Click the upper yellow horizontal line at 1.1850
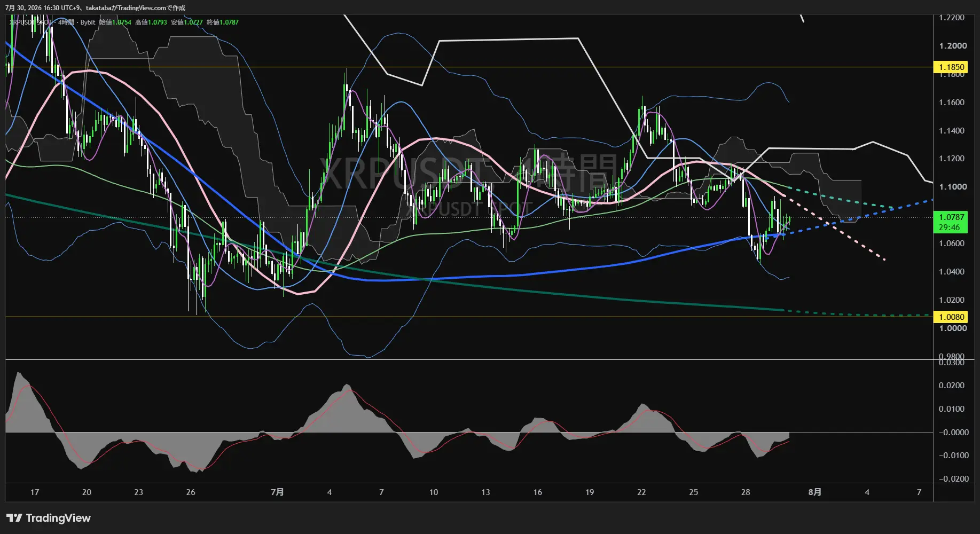This screenshot has width=980, height=534. (469, 67)
